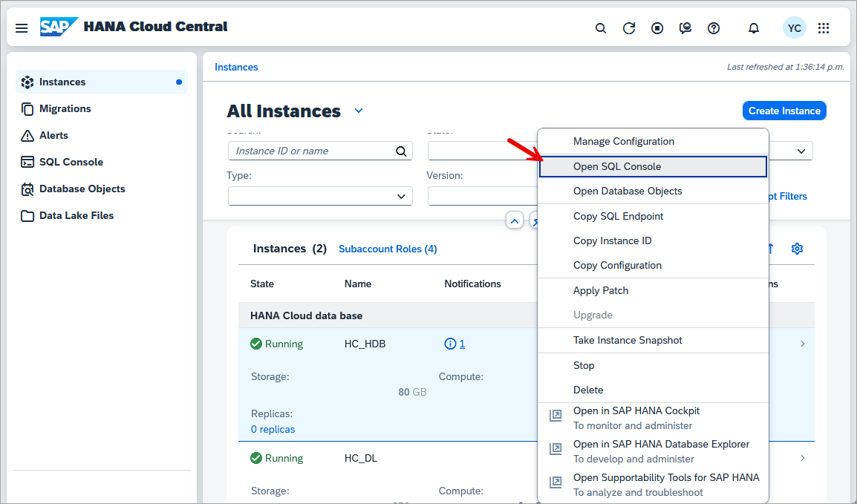Screen dimensions: 857x504
Task: Click the Alerts warning triangle icon
Action: (27, 136)
